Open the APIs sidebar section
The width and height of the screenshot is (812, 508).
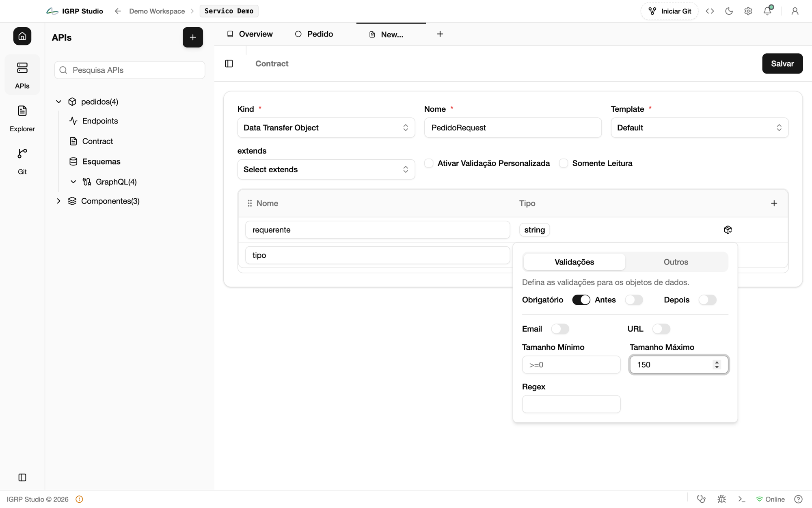pos(22,75)
